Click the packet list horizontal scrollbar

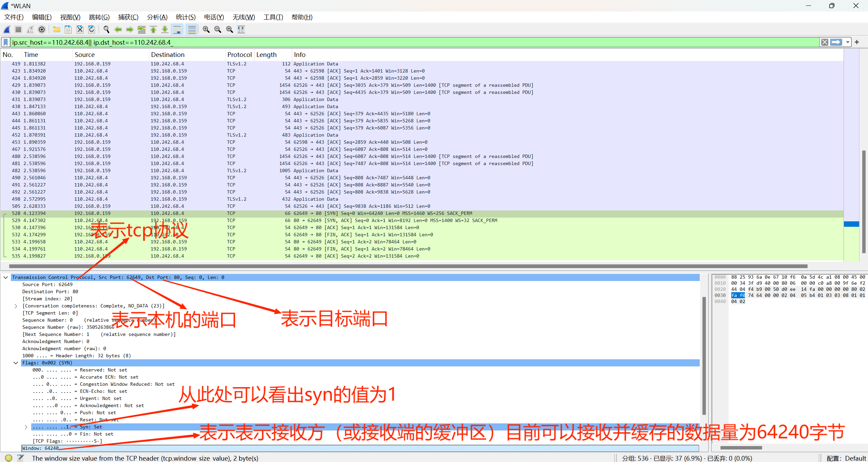408,266
